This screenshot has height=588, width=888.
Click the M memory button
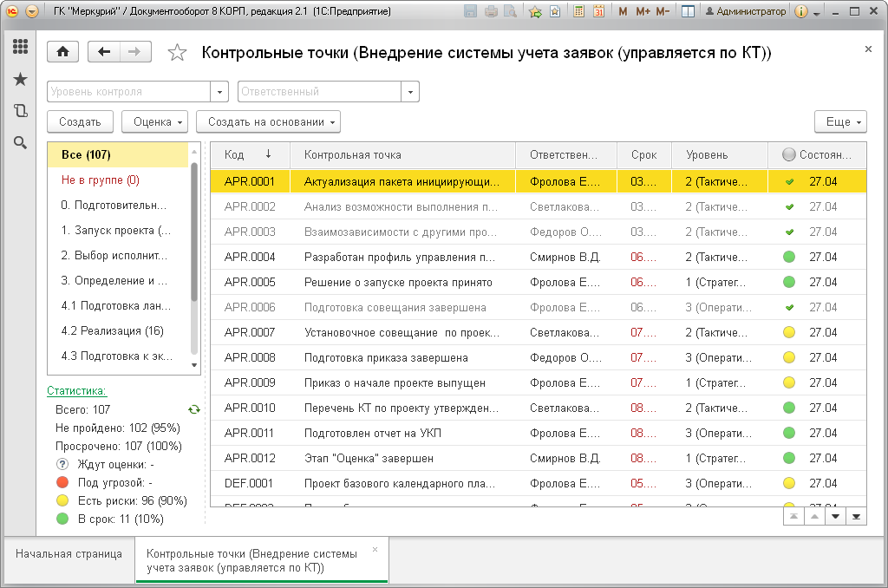[x=623, y=11]
